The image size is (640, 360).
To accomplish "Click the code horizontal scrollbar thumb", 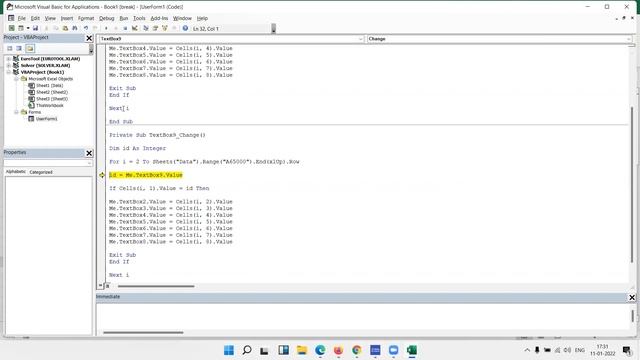I will (156, 286).
